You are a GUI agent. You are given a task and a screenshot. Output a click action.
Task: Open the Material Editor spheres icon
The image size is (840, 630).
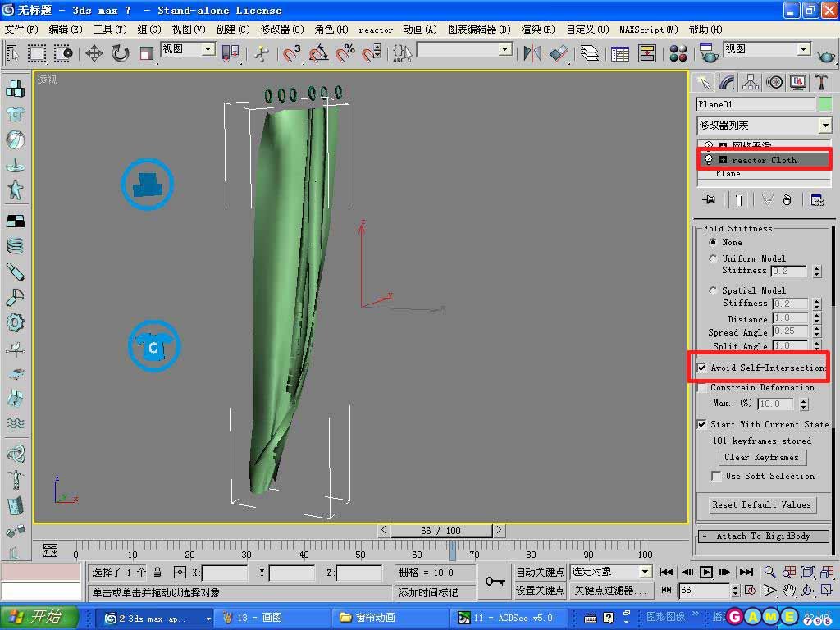tap(678, 53)
